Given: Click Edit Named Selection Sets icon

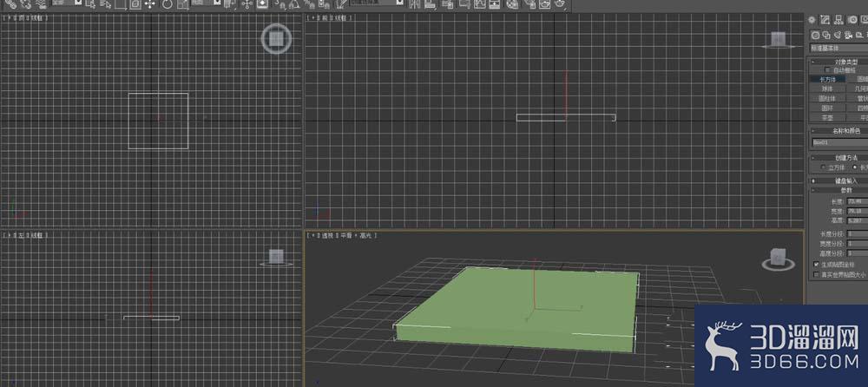Looking at the screenshot, I should [x=341, y=4].
